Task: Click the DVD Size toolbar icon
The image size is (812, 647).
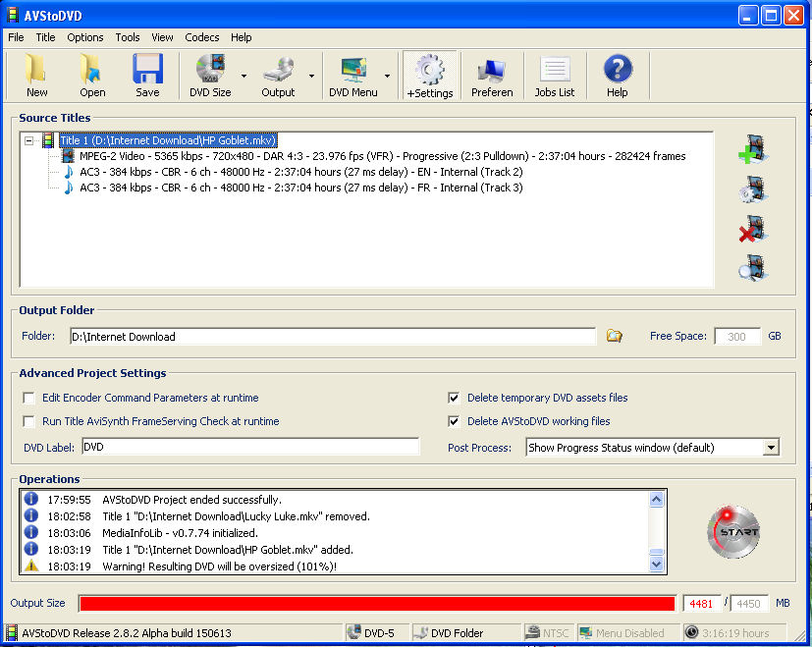Action: (210, 76)
